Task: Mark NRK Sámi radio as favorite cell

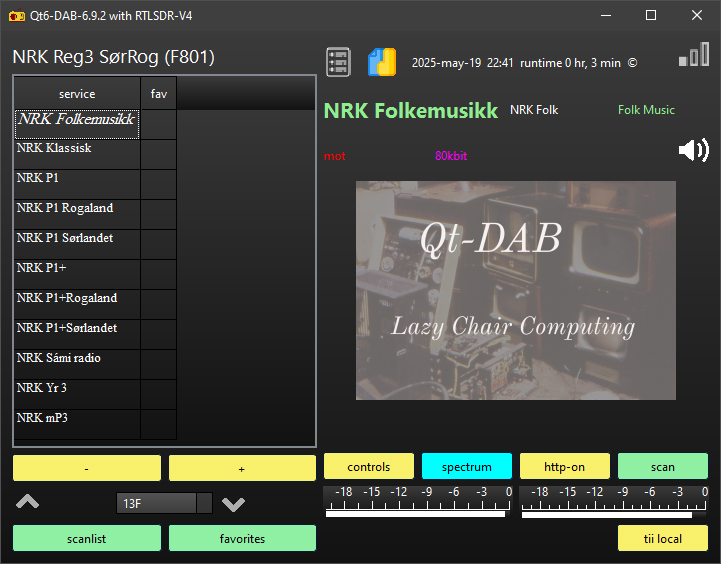Action: pos(159,364)
